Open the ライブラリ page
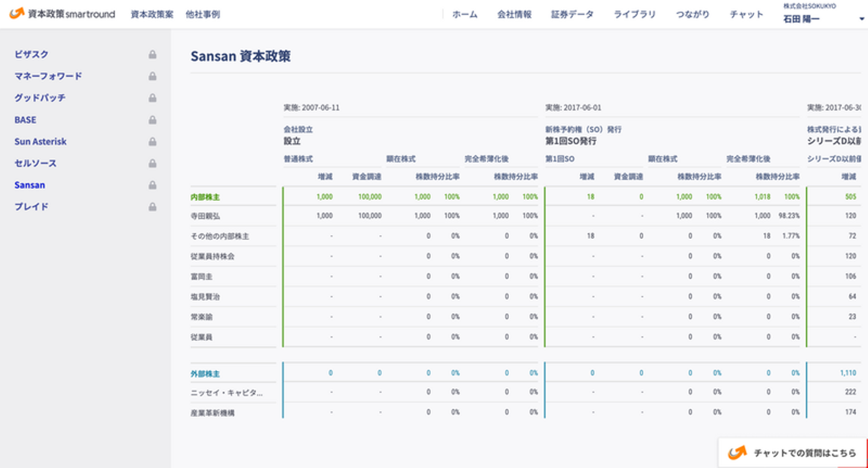 pos(634,14)
